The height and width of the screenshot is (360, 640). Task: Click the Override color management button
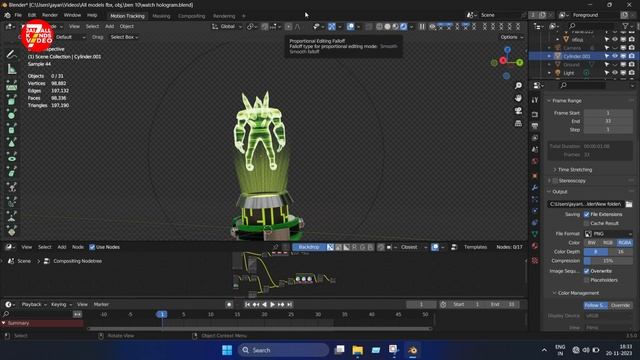tap(620, 305)
